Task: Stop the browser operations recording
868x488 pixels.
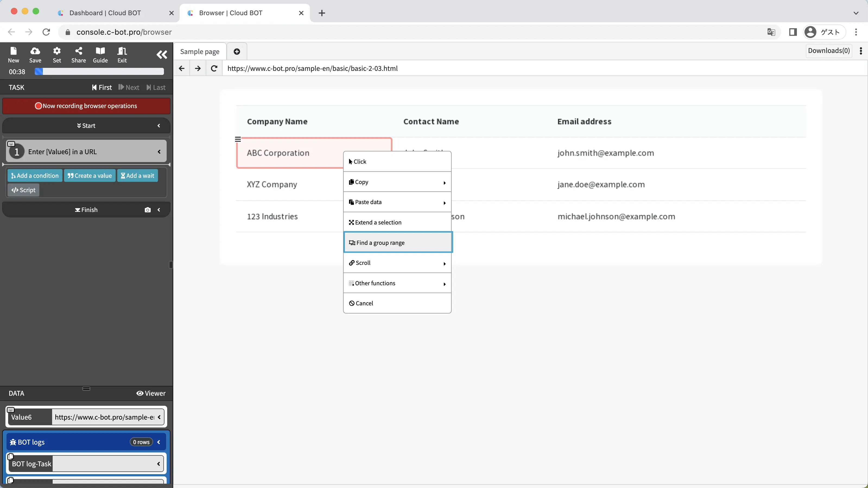Action: tap(86, 106)
